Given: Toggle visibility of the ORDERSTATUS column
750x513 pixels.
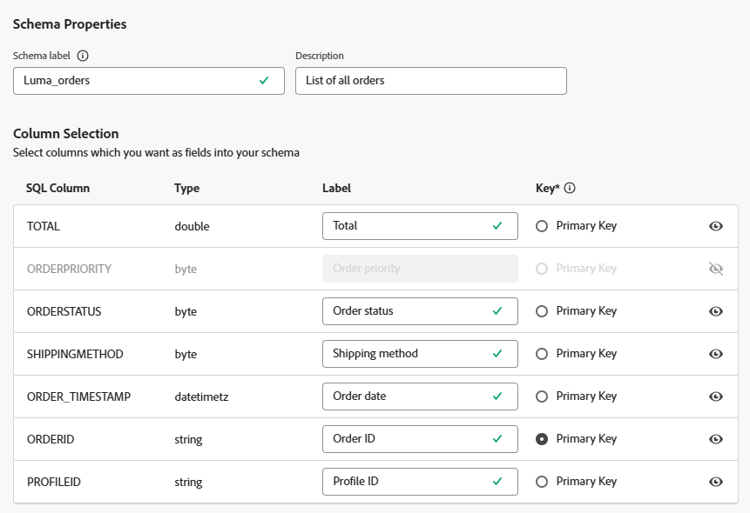Looking at the screenshot, I should coord(716,311).
